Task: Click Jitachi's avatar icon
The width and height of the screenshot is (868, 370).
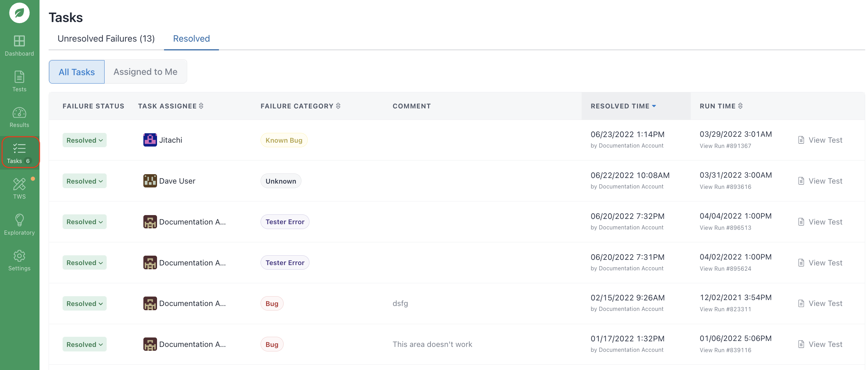Action: (x=150, y=140)
